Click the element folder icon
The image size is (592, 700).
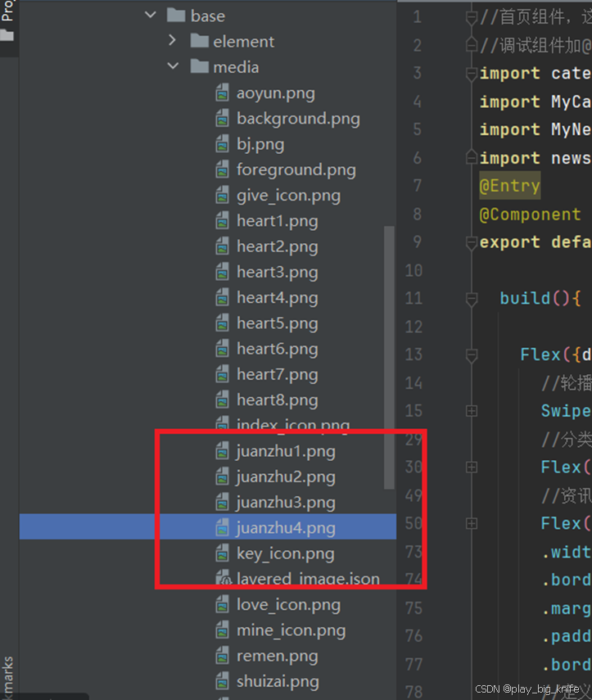pos(199,42)
